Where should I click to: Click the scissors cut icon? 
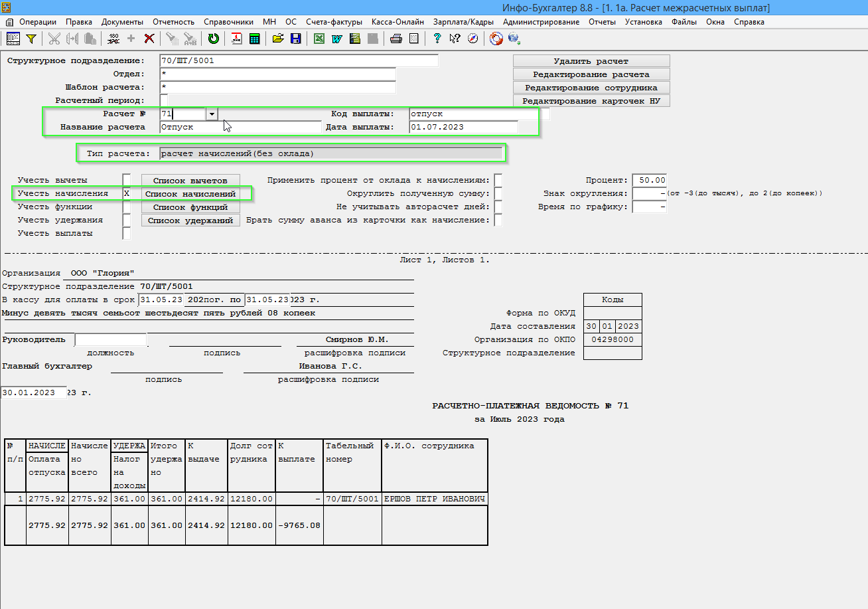[54, 39]
